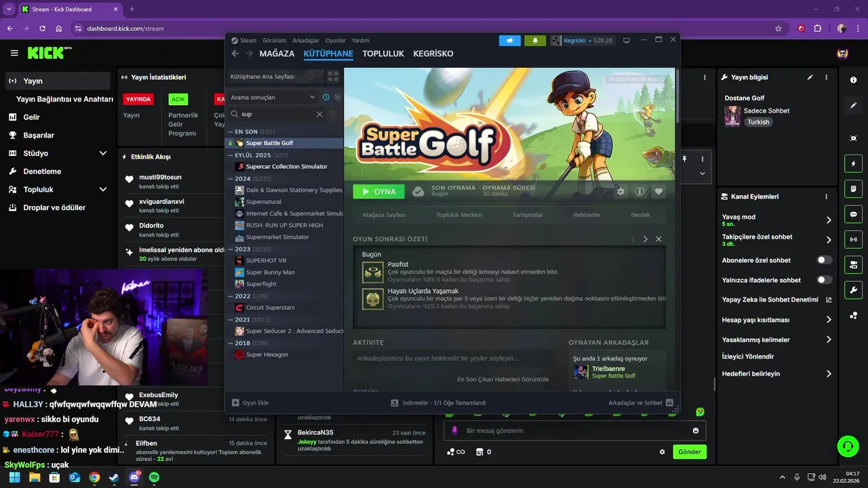Open game info icon for Super Battle Golf
868x488 pixels.
[x=639, y=192]
